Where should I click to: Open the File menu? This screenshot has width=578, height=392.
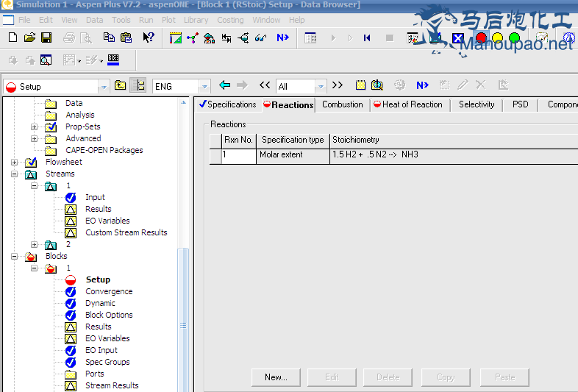(24, 20)
